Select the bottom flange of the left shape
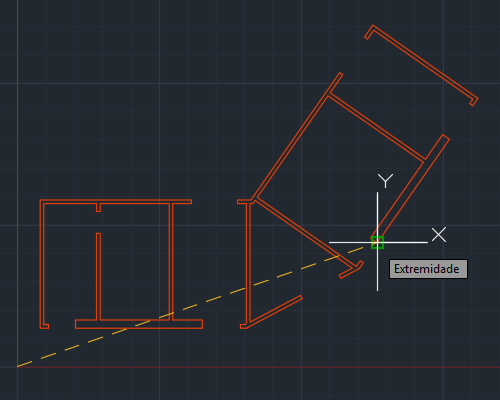Screen dimensions: 500x400 pyautogui.click(x=139, y=324)
